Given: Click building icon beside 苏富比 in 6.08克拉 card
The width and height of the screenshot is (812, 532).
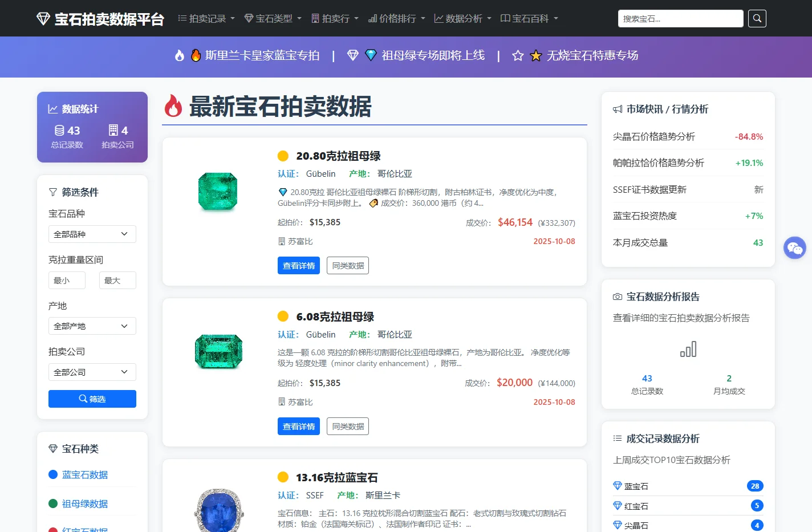Looking at the screenshot, I should coord(282,402).
